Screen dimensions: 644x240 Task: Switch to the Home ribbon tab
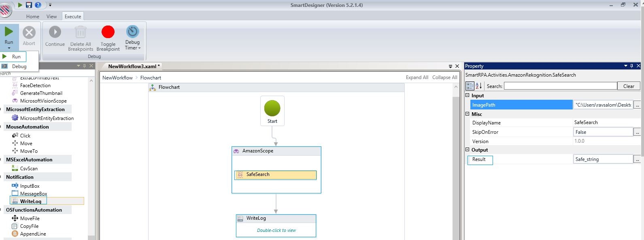pyautogui.click(x=33, y=17)
